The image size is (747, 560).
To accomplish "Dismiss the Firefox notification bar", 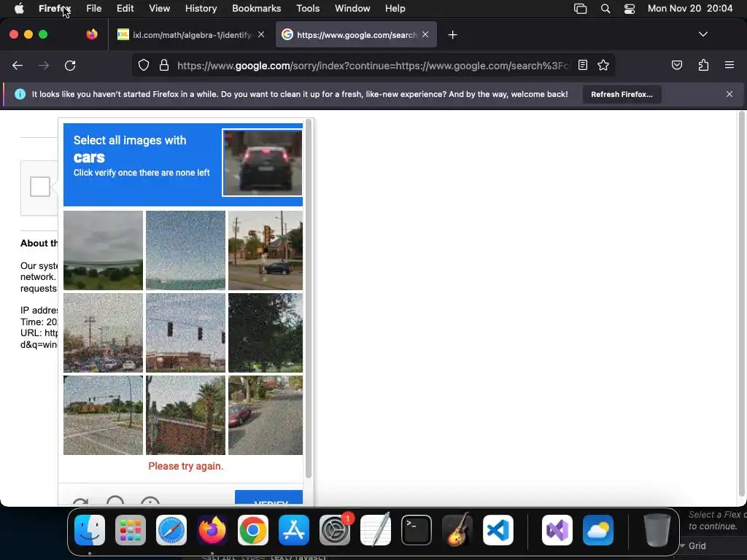I will coord(729,94).
